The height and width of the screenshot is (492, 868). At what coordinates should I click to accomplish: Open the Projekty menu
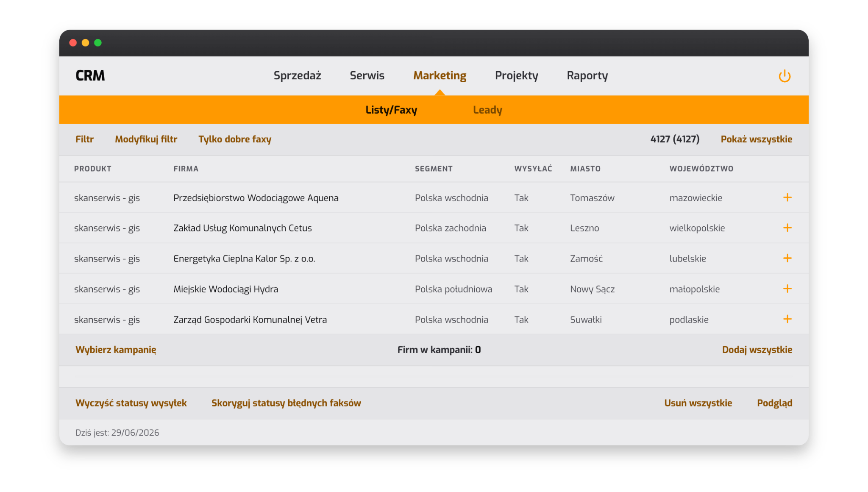(516, 75)
